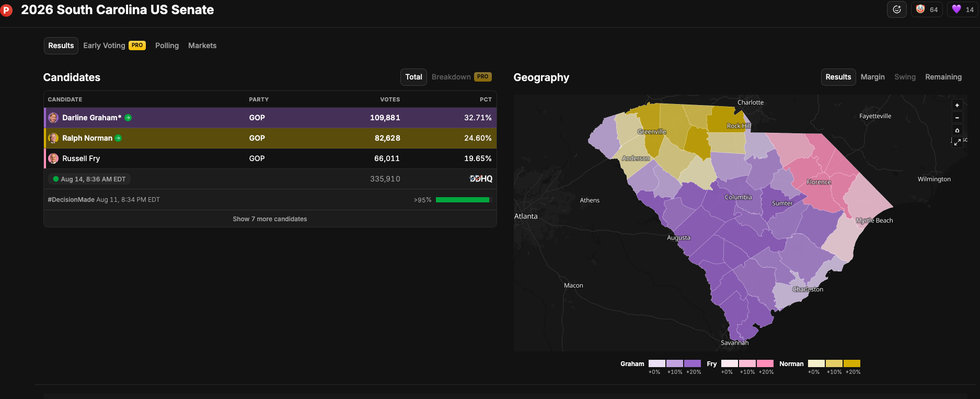Zoom in on the map with plus icon

coord(957,105)
